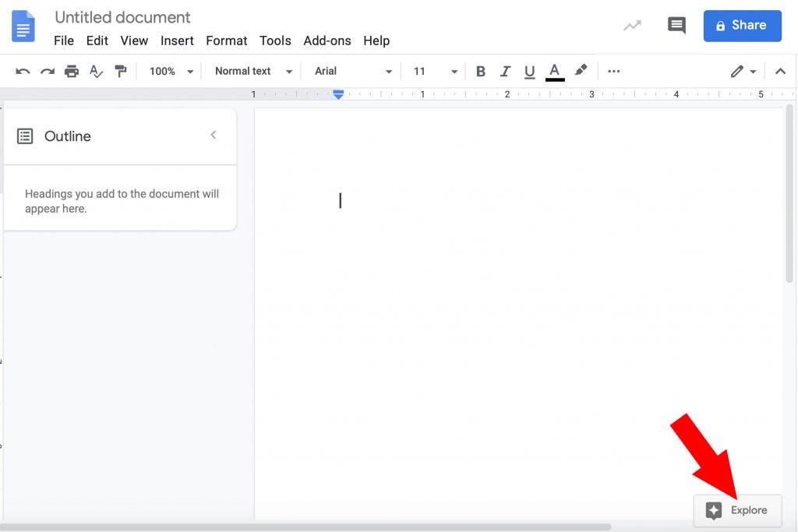The width and height of the screenshot is (798, 532).
Task: Close the document outline panel
Action: click(214, 135)
